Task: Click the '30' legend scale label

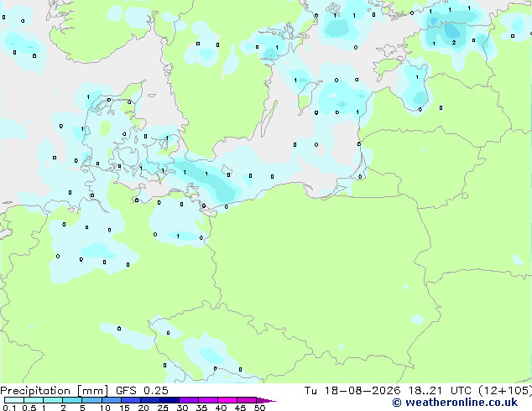Action: pos(182,408)
